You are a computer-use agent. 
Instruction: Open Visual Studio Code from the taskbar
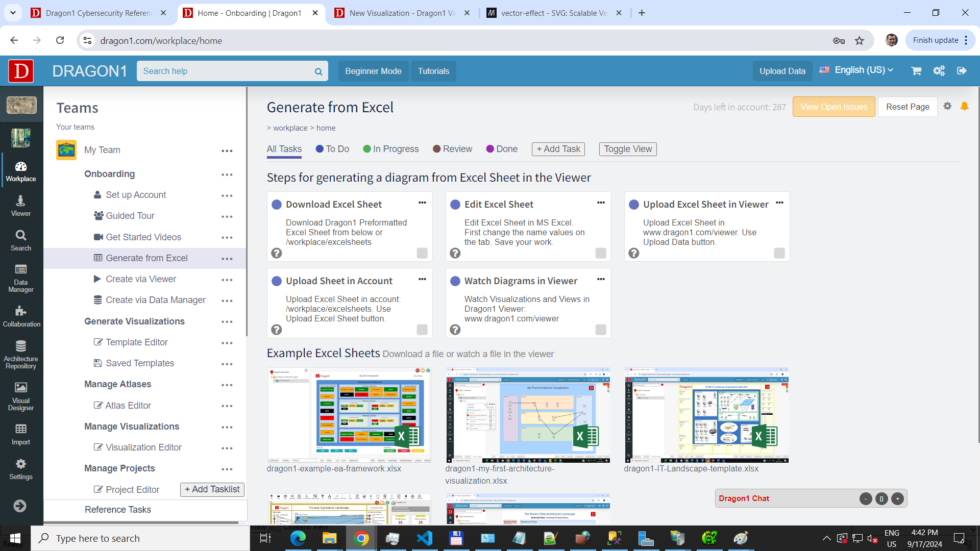(424, 538)
